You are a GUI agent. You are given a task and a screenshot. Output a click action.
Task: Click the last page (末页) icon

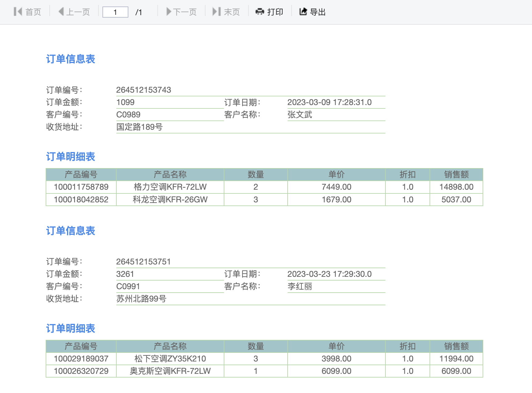(x=216, y=12)
